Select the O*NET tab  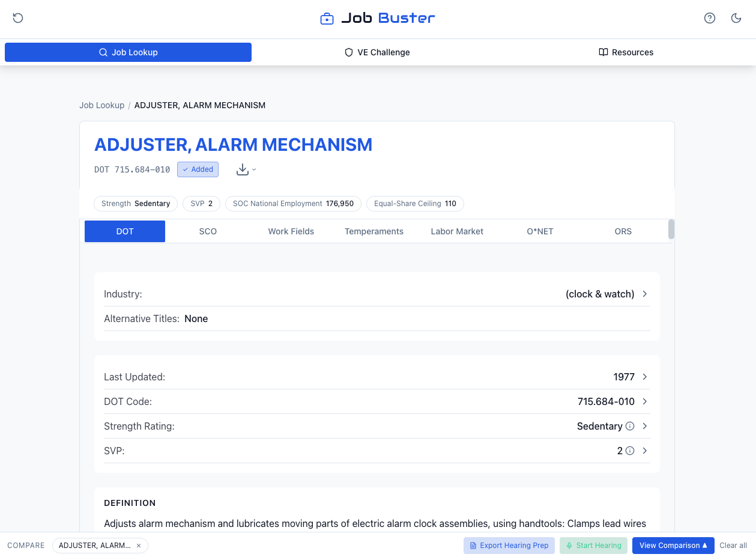(540, 231)
